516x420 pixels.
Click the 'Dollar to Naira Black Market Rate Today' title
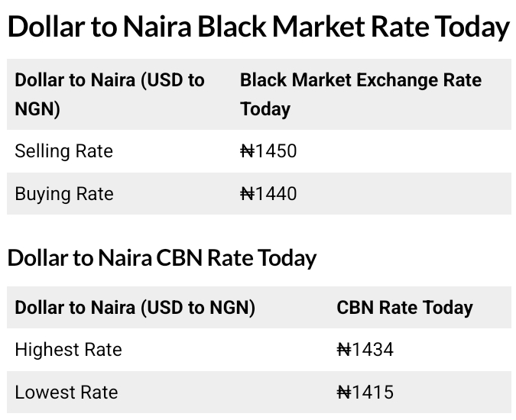tap(258, 27)
